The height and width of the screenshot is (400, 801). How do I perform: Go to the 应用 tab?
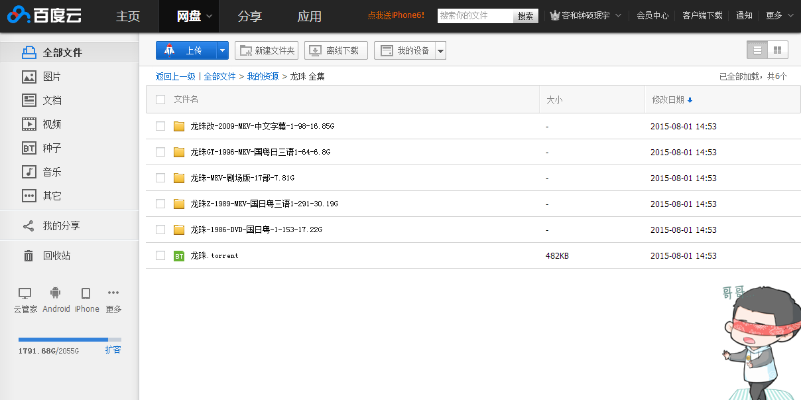click(310, 16)
